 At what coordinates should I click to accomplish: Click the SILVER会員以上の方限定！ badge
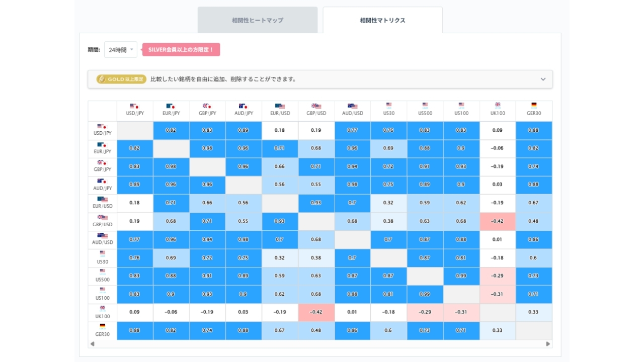[181, 50]
